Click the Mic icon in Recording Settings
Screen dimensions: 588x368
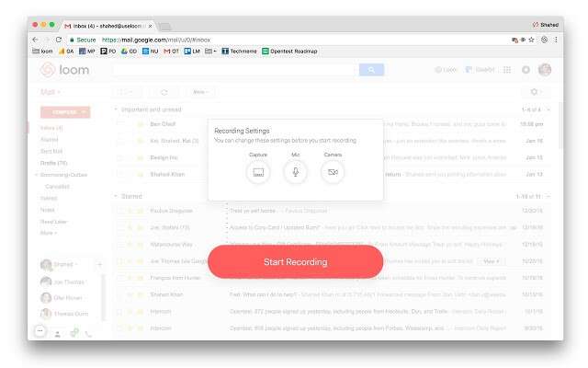point(296,172)
